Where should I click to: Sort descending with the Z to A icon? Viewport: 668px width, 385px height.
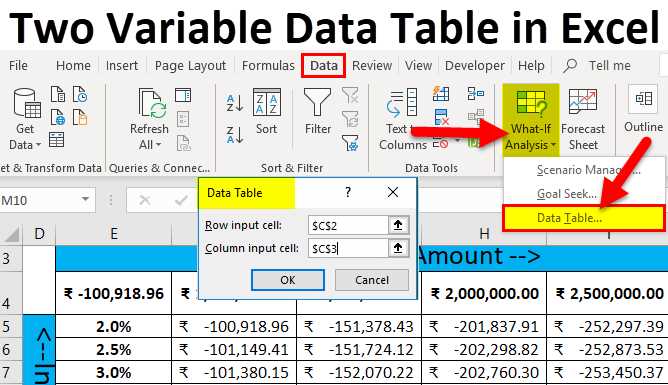pos(235,135)
